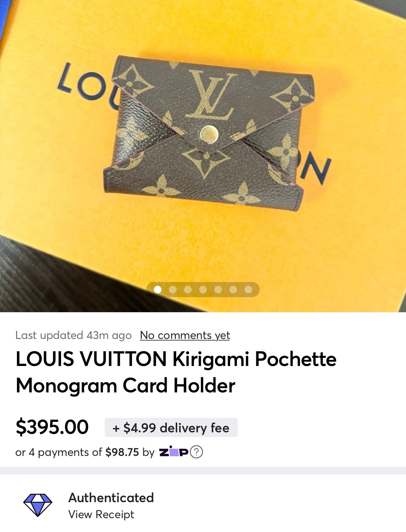Go to the fifth photo carousel dot
Screen dimensions: 406x532
[218, 290]
